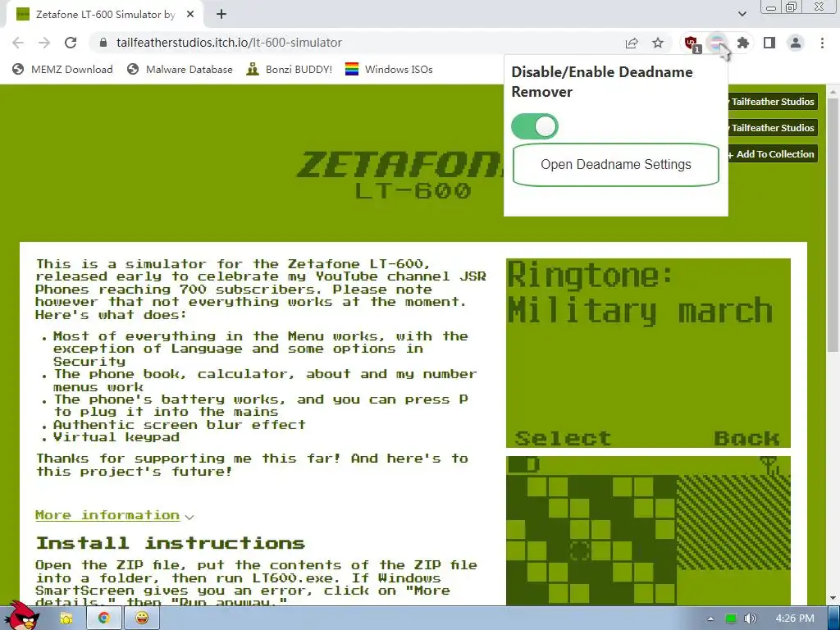Open Deadname Settings button
This screenshot has width=840, height=630.
[615, 164]
